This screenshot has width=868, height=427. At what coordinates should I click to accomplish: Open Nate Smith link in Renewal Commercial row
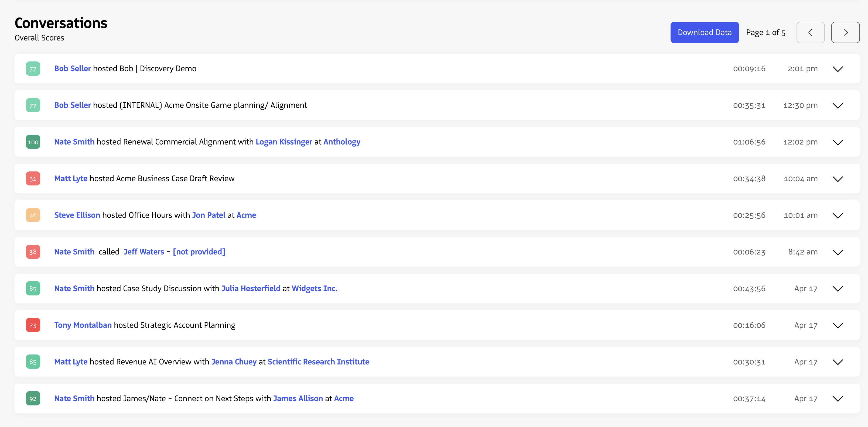click(74, 142)
